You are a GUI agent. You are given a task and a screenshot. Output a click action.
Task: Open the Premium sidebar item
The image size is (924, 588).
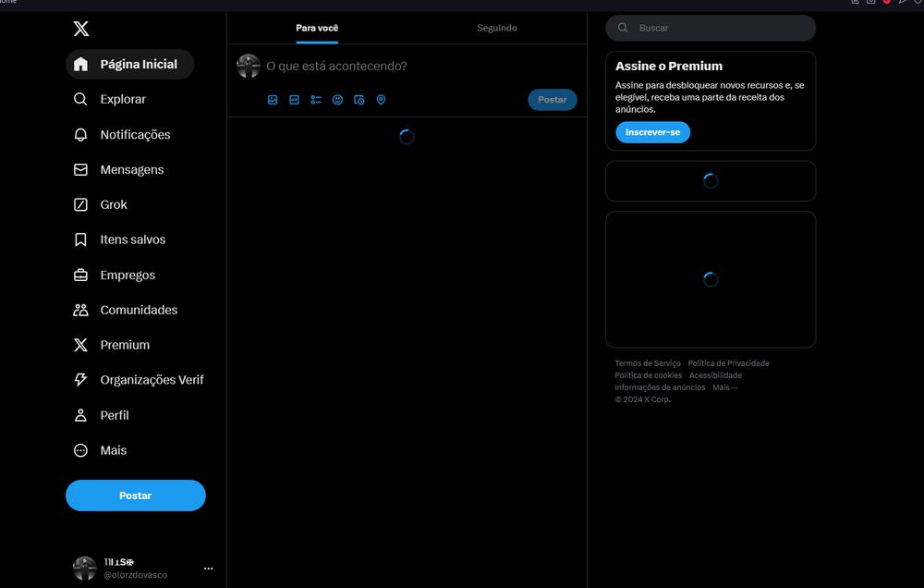pyautogui.click(x=112, y=345)
